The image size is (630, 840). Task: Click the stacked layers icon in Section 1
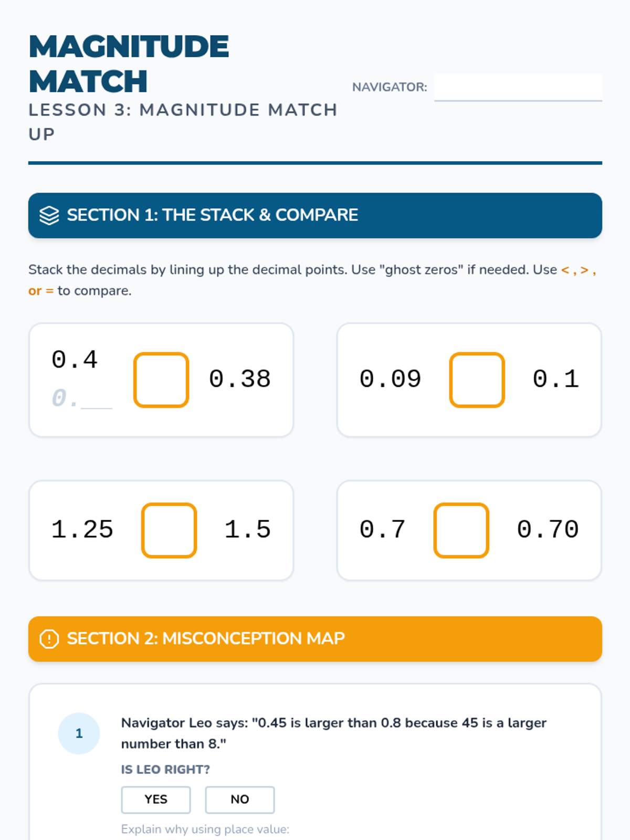(49, 215)
